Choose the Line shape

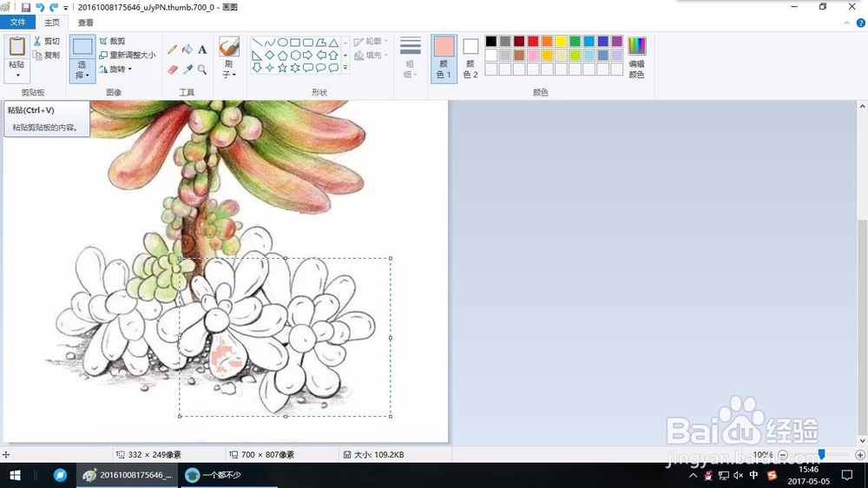[x=257, y=43]
